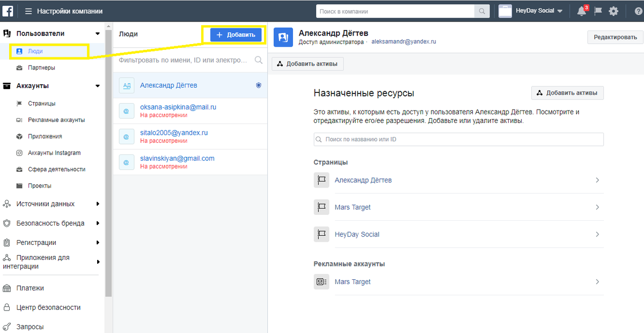Click Платежи in sidebar
Viewport: 644px width, 333px height.
click(30, 288)
